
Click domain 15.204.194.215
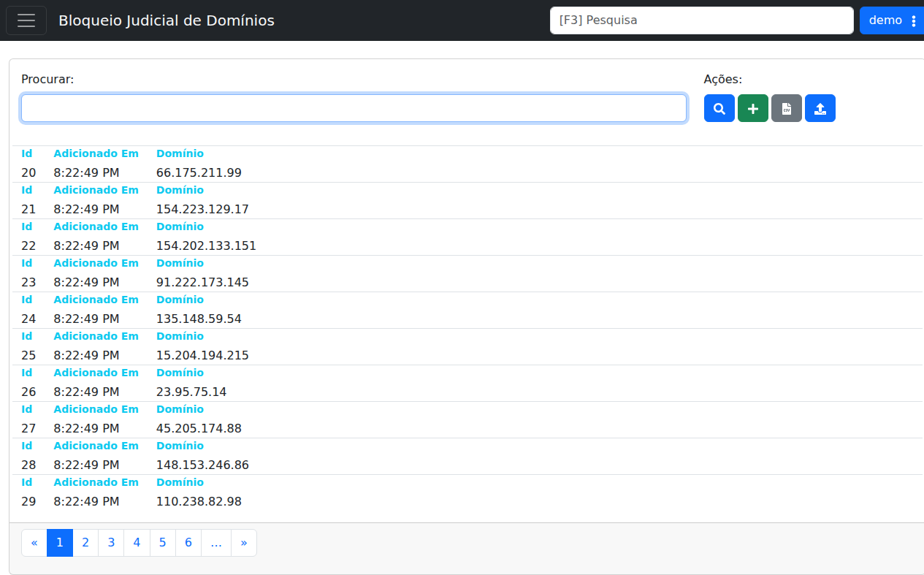pos(202,356)
